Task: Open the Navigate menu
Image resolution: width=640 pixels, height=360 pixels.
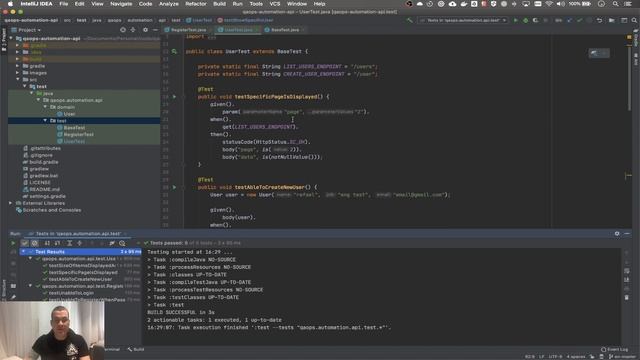Action: pyautogui.click(x=121, y=4)
